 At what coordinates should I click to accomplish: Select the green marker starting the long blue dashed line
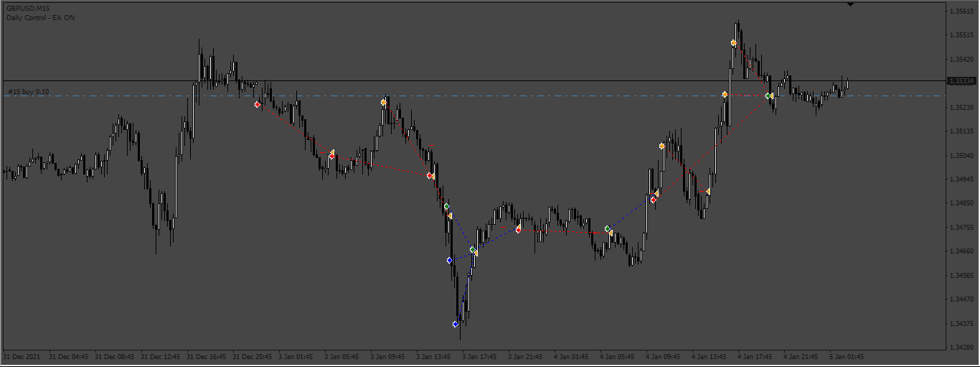pos(607,229)
